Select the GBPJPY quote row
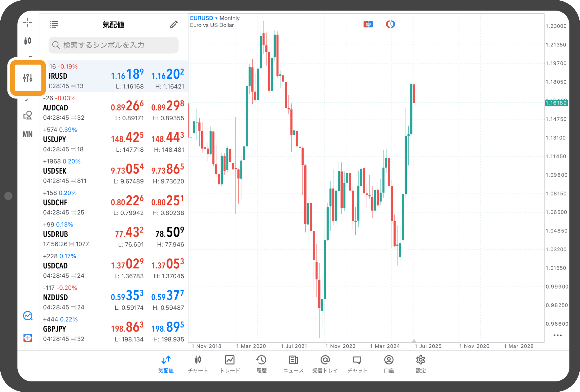This screenshot has height=392, width=580. pos(113,329)
